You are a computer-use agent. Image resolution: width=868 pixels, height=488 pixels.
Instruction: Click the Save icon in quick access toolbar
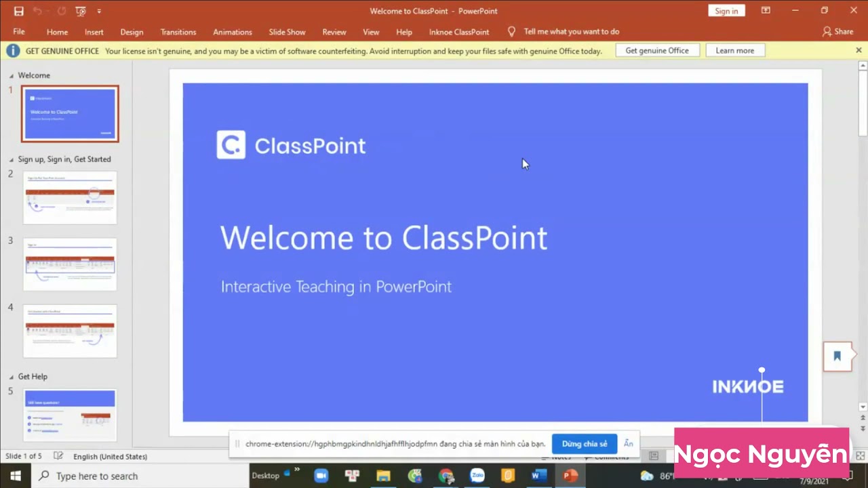coord(18,11)
